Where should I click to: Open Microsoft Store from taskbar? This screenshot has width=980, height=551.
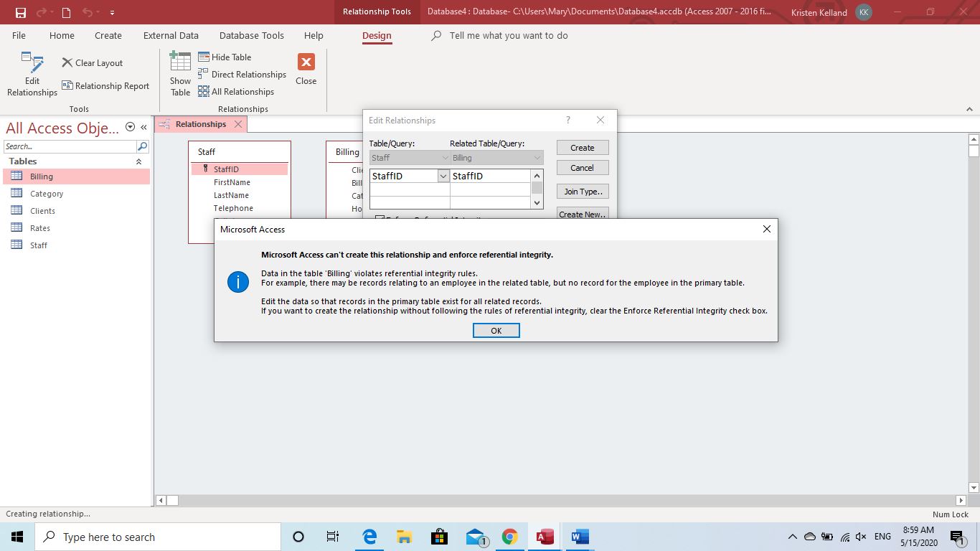click(439, 537)
